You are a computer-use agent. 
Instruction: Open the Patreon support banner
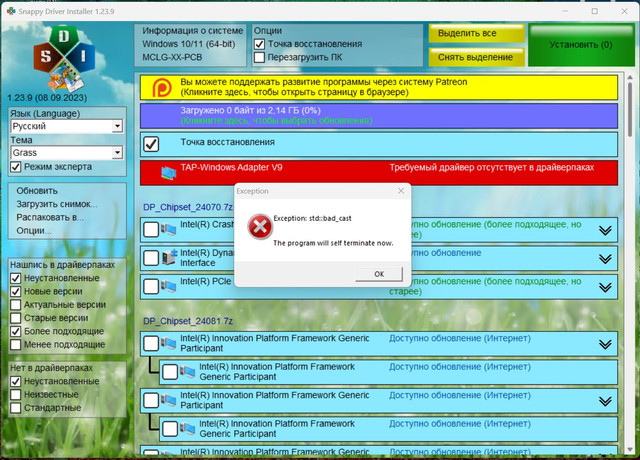point(379,87)
